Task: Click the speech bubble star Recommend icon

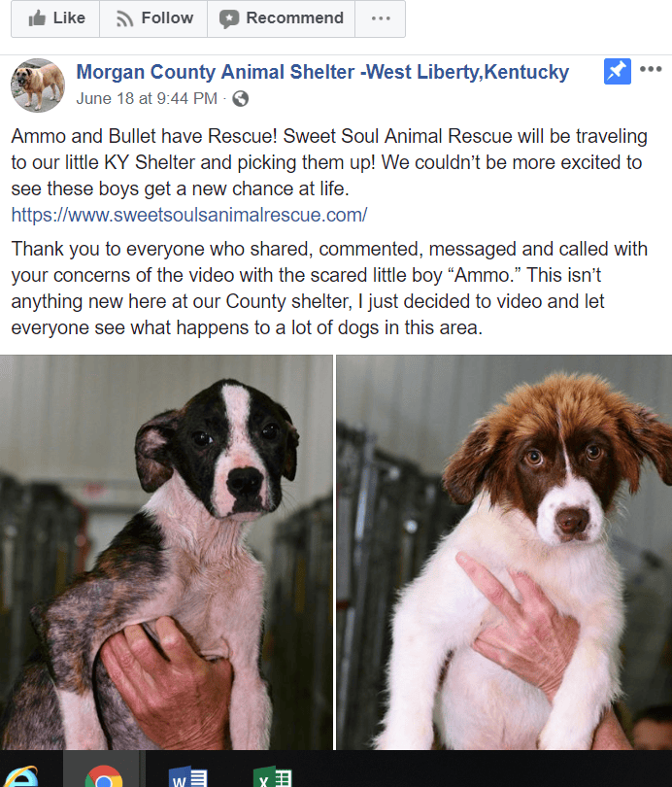Action: (x=229, y=19)
